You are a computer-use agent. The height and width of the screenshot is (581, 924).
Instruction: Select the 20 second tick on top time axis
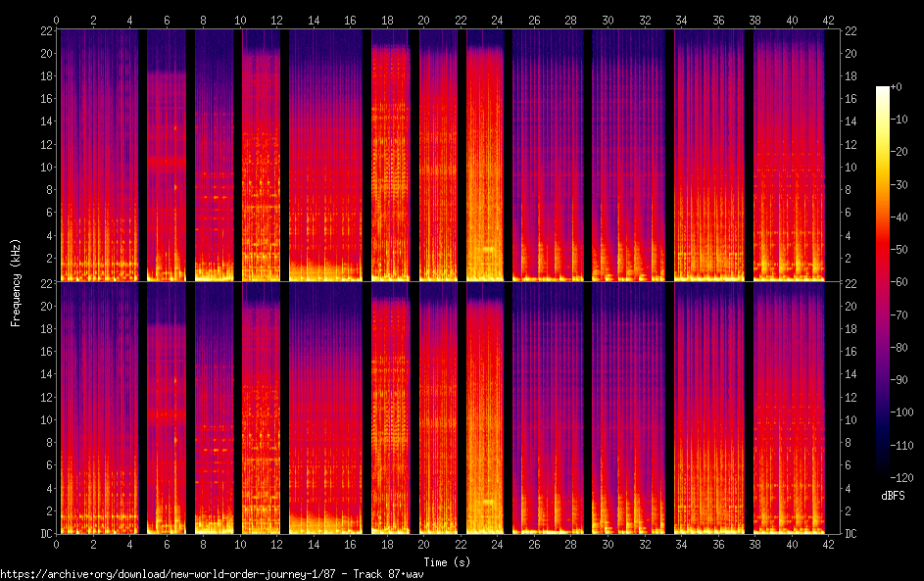tap(423, 20)
